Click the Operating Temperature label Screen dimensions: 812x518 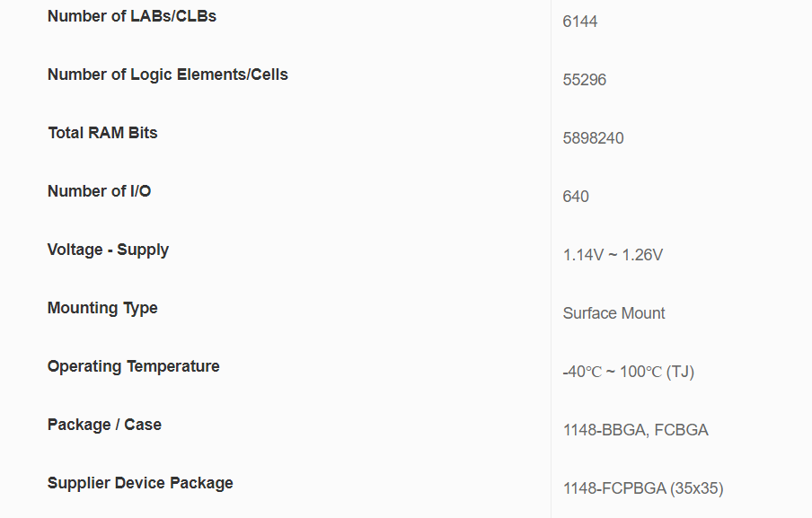pyautogui.click(x=134, y=366)
